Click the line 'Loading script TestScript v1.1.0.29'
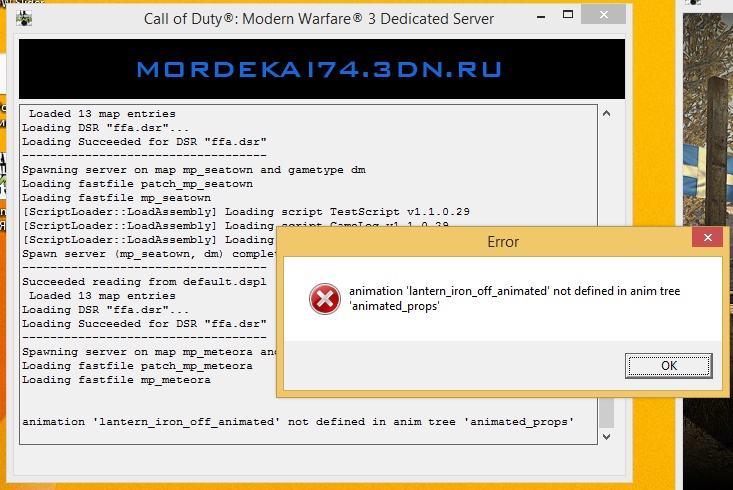 click(x=347, y=212)
